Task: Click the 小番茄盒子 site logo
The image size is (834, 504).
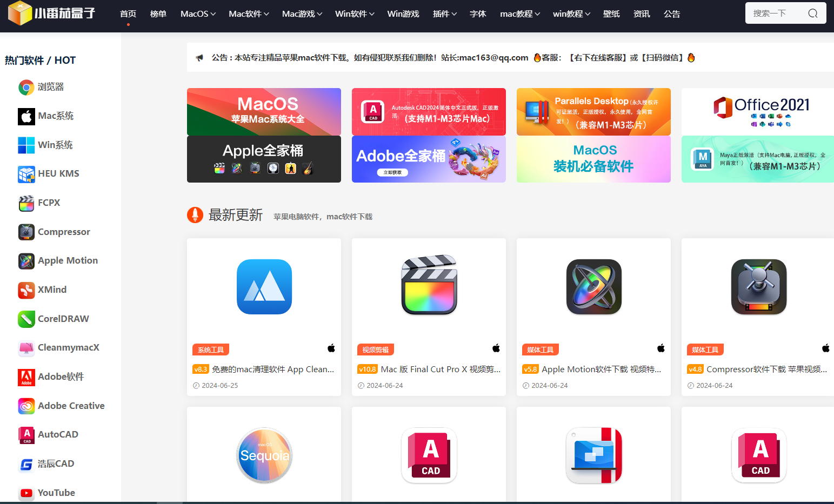Action: (52, 13)
